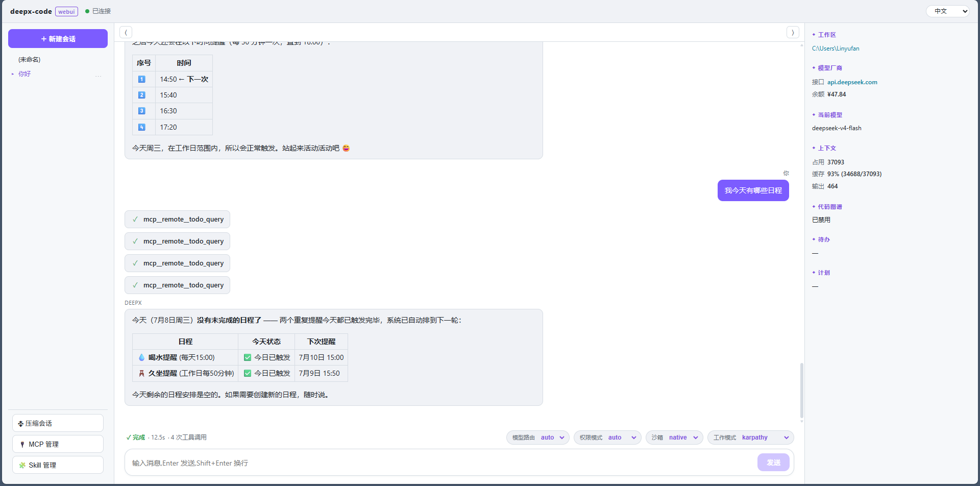Open the 工作模式 karpathy dropdown

point(751,438)
